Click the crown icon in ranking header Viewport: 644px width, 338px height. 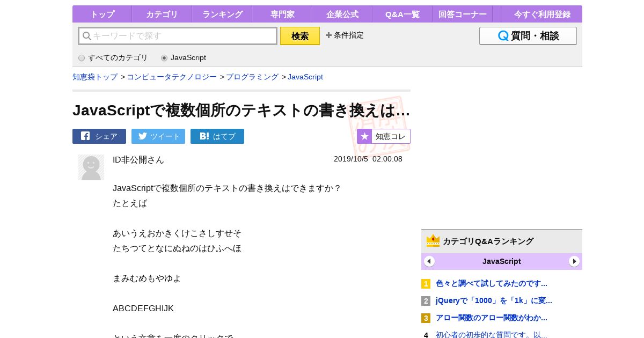[x=433, y=241]
